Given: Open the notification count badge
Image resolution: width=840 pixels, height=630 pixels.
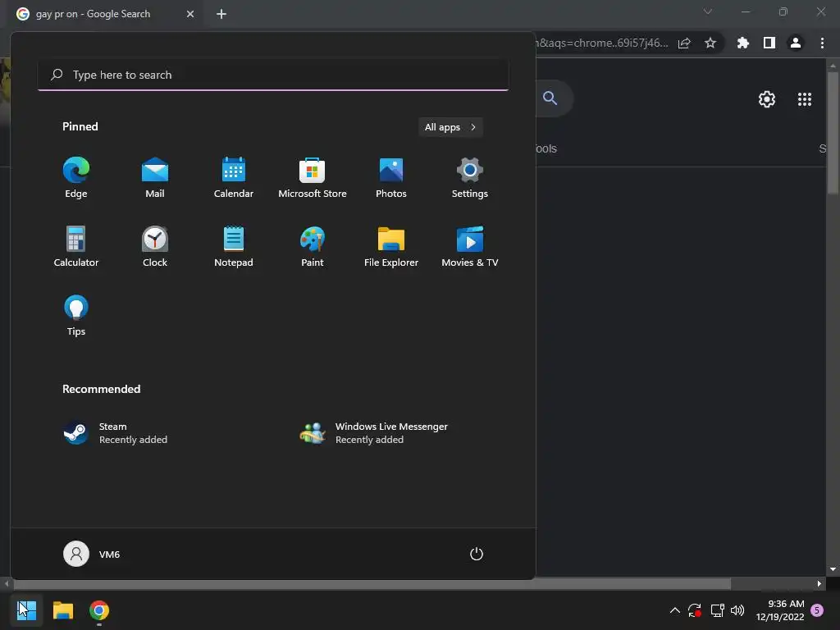Looking at the screenshot, I should 817,610.
